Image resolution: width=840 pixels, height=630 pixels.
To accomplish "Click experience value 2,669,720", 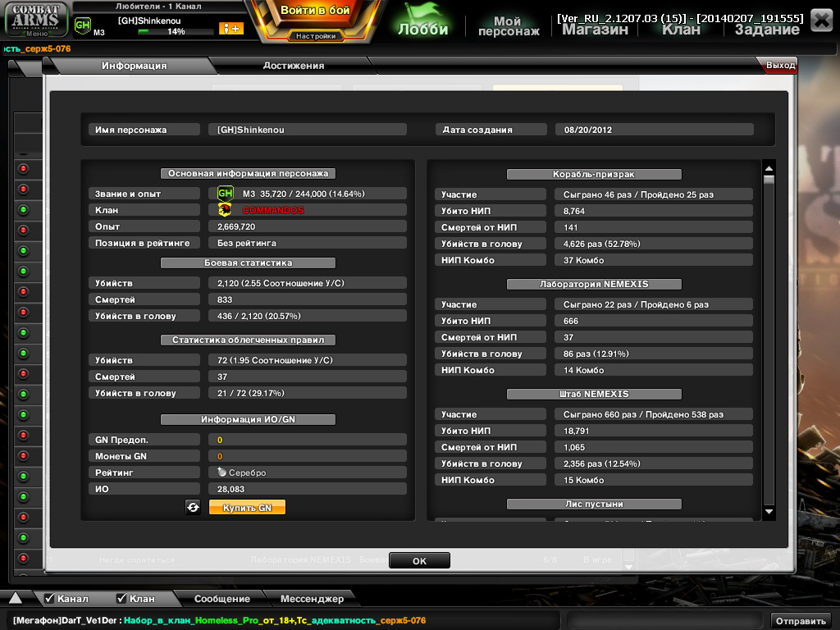I will pyautogui.click(x=308, y=226).
